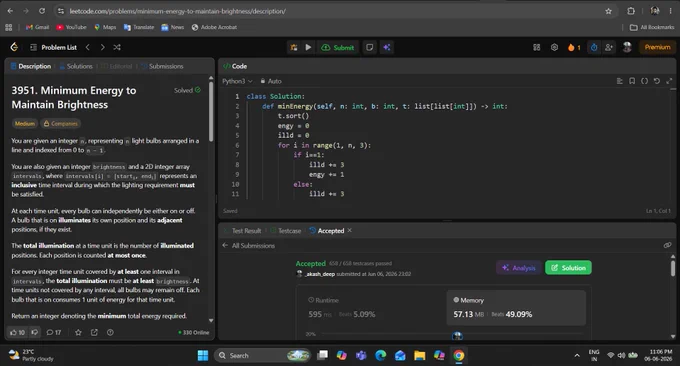
Task: Open the _akash_deep profile link
Action: click(320, 274)
